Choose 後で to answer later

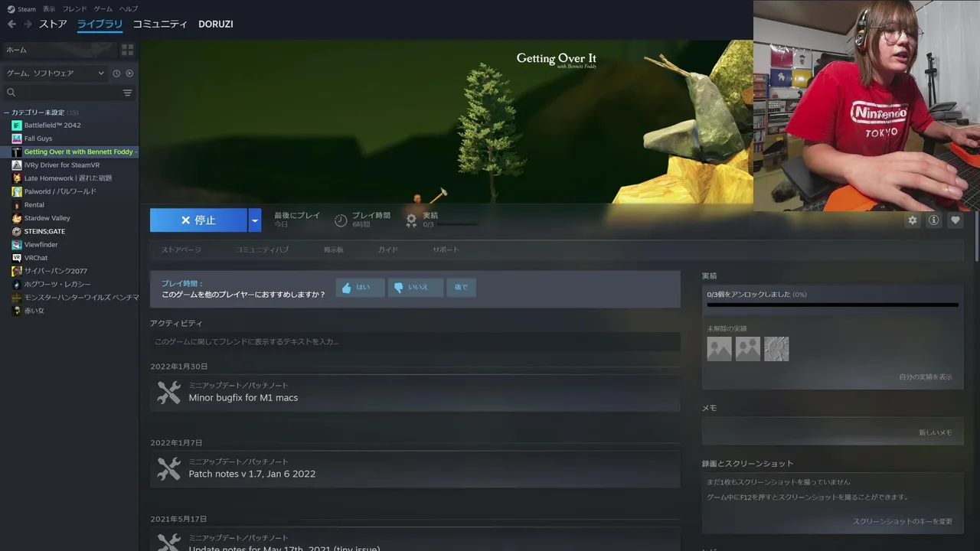point(461,288)
